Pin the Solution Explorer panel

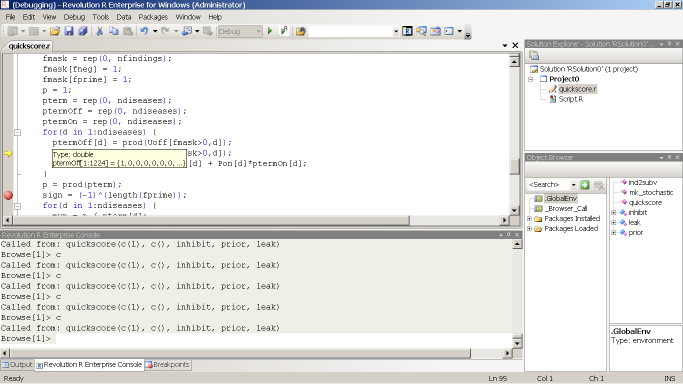click(669, 44)
